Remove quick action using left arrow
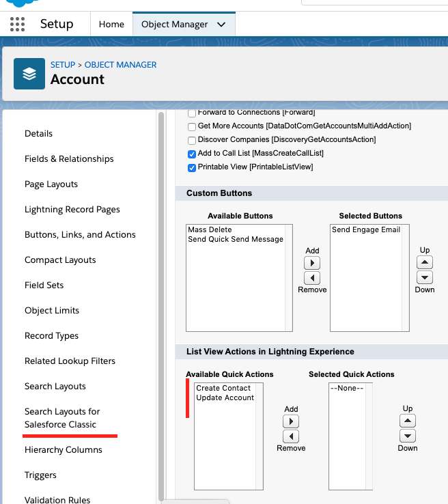This screenshot has width=448, height=504. click(291, 436)
